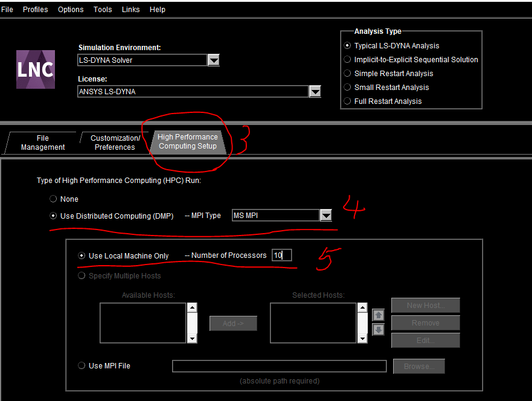
Task: Select High Performance Computing Setup tab
Action: (x=188, y=142)
